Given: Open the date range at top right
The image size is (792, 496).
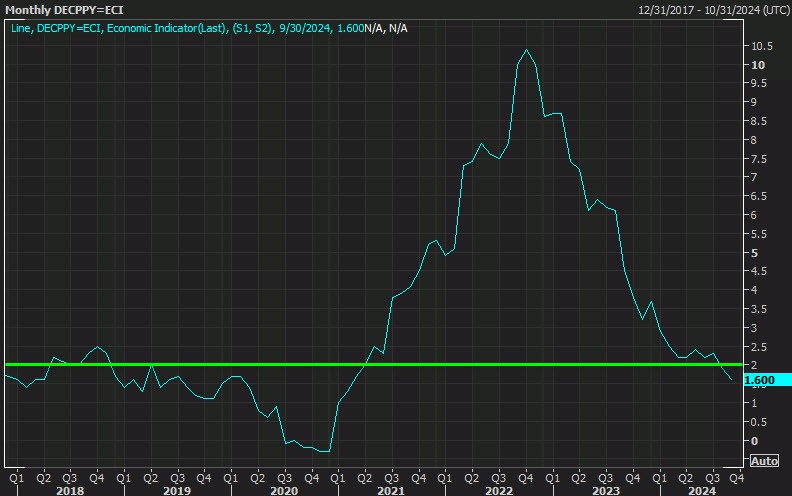Looking at the screenshot, I should (x=713, y=9).
